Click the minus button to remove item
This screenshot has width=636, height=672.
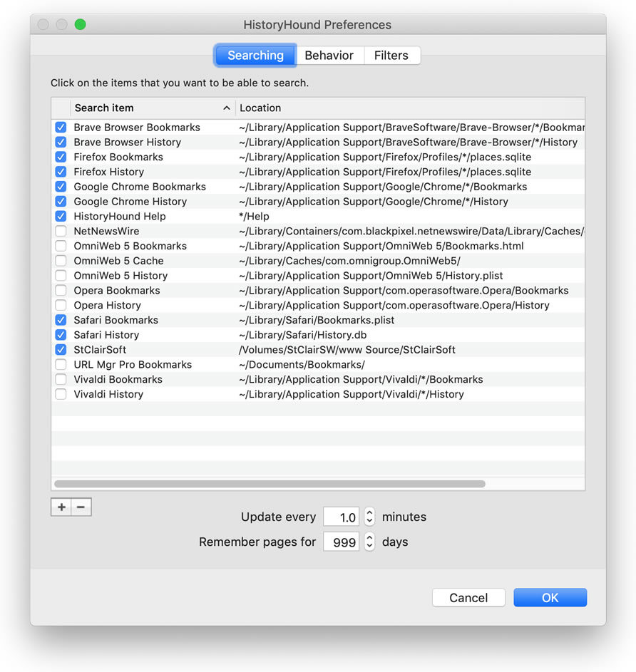point(81,507)
